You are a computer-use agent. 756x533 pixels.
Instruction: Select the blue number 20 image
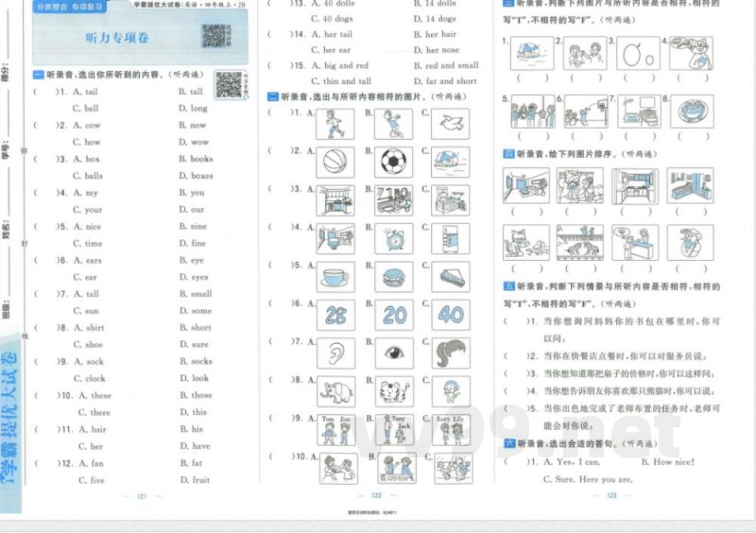pos(394,315)
